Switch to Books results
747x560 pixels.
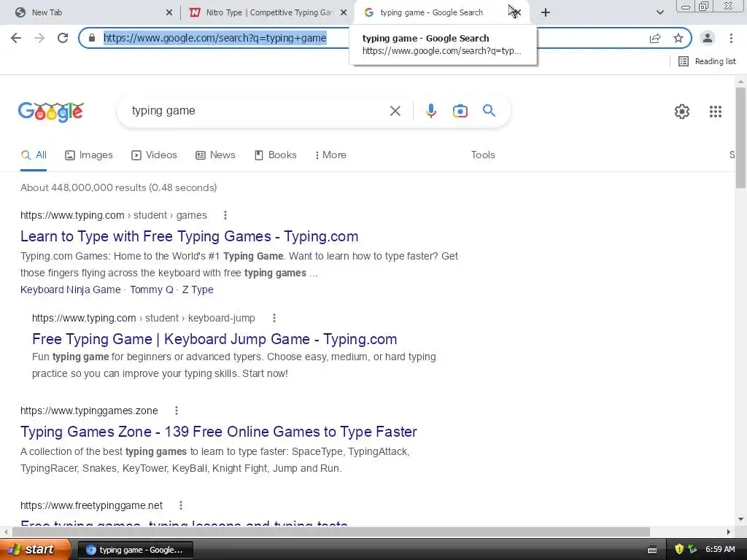(275, 155)
